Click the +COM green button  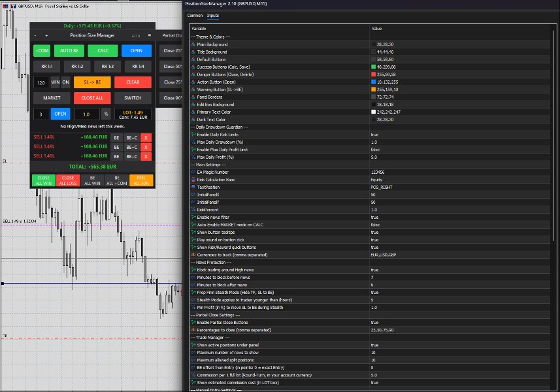point(42,51)
